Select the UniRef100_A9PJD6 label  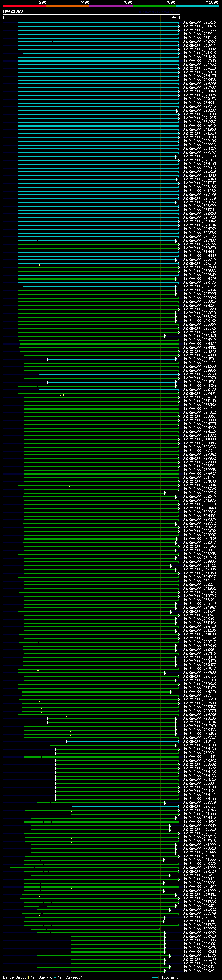[x=199, y=141]
